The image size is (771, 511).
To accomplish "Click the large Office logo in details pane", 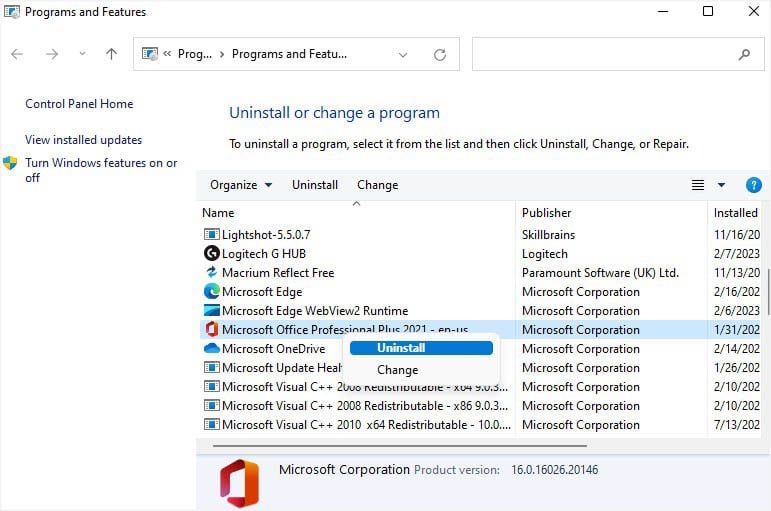I will click(239, 483).
